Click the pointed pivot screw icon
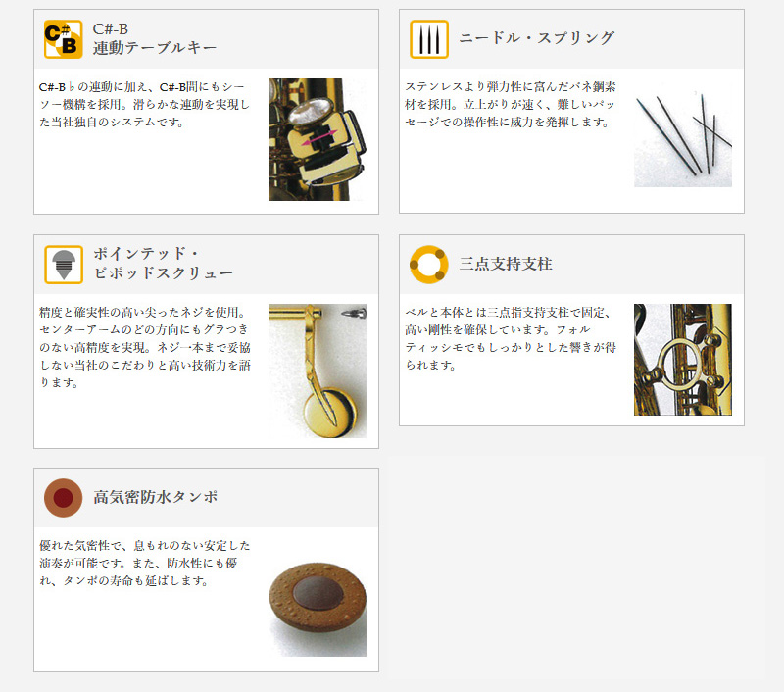This screenshot has width=784, height=692. point(64,265)
